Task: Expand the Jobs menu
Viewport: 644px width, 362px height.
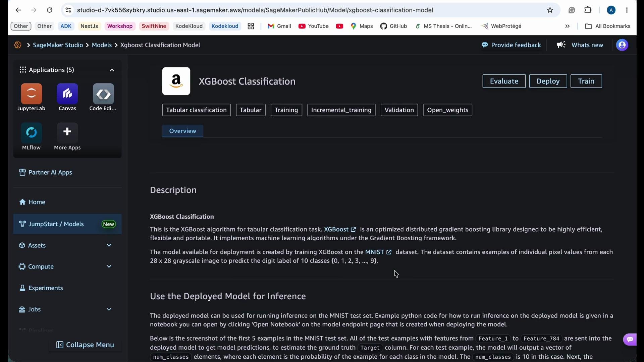Action: 109,309
